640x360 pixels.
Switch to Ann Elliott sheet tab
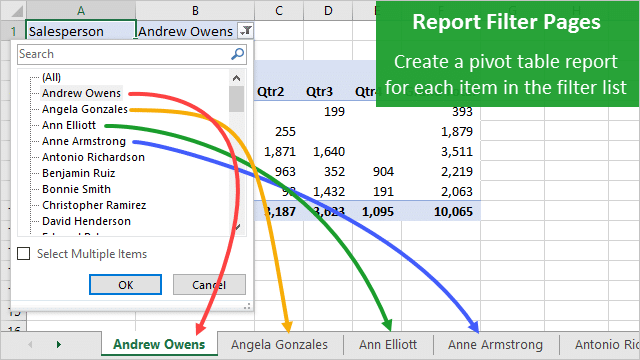point(388,344)
